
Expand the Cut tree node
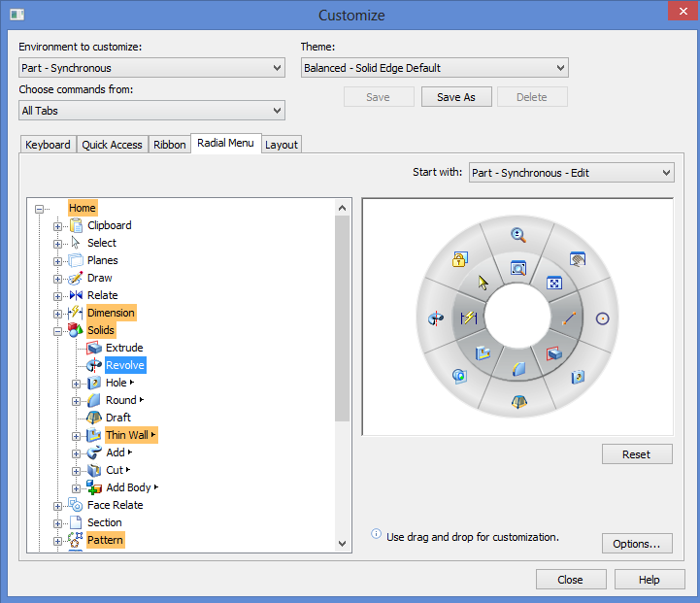click(77, 471)
